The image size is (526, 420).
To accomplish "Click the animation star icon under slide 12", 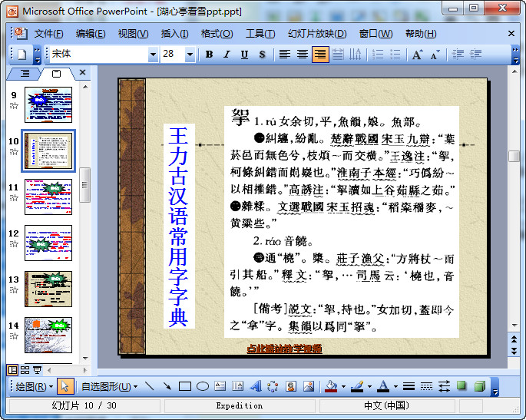I will point(14,244).
